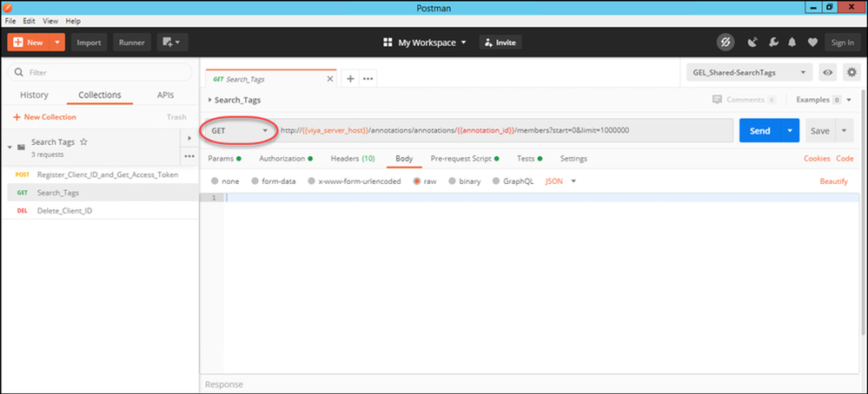868x394 pixels.
Task: Switch to the APIs tab
Action: pos(165,95)
